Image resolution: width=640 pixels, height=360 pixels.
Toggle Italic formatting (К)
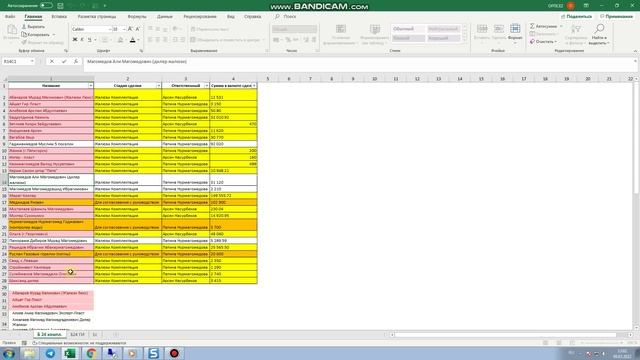(x=82, y=40)
